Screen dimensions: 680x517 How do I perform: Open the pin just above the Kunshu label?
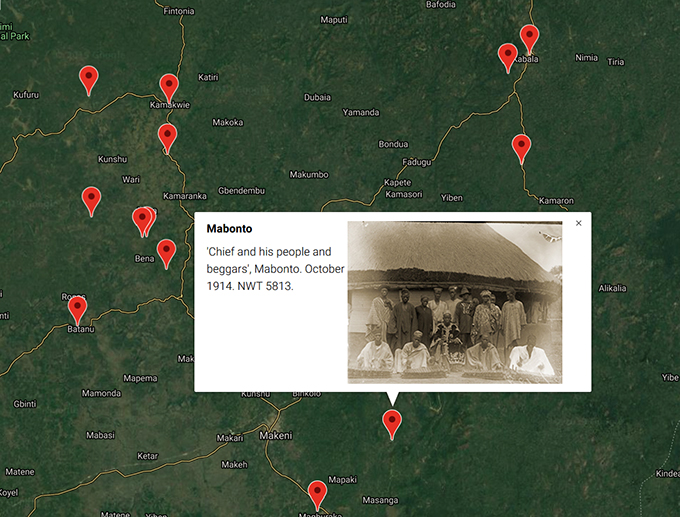click(x=167, y=137)
